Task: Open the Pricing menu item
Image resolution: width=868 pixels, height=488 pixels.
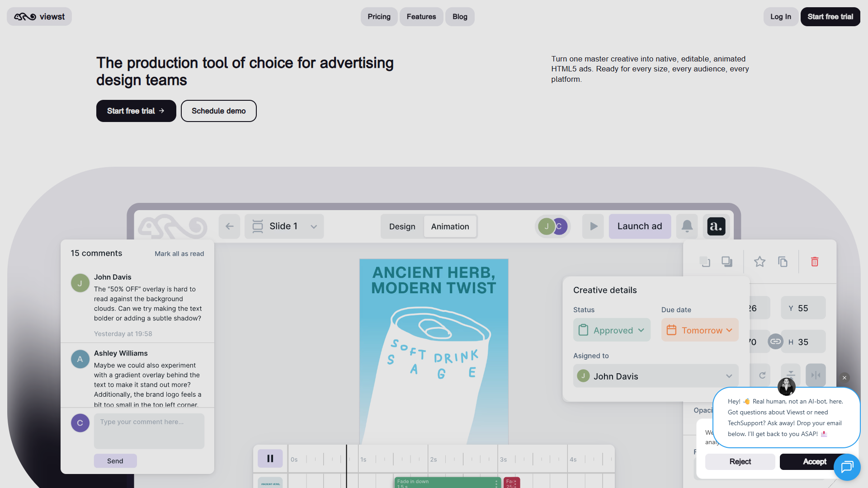Action: [x=379, y=17]
